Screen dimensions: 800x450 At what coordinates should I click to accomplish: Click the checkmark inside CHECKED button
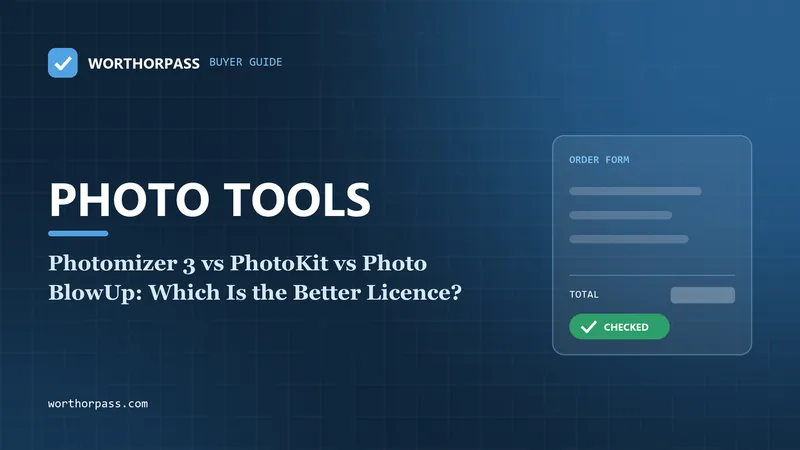[x=588, y=327]
